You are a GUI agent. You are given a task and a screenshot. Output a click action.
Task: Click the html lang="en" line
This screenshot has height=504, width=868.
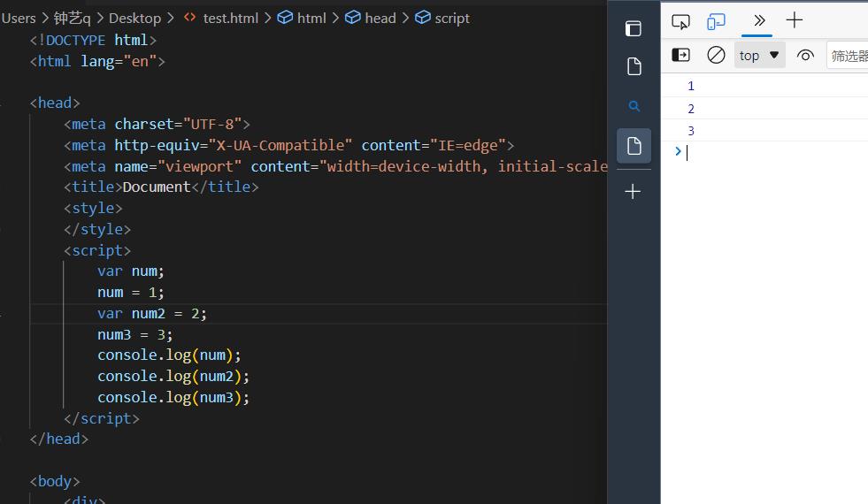coord(97,61)
